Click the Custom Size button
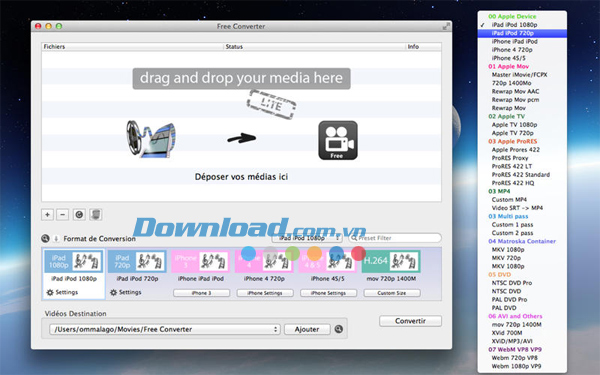Screen dimensions: 600x375 (x=392, y=293)
